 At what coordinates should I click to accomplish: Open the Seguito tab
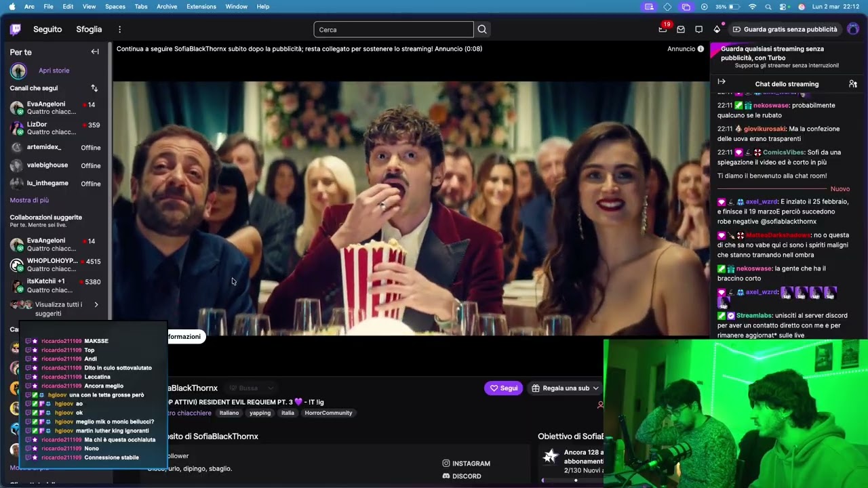47,29
